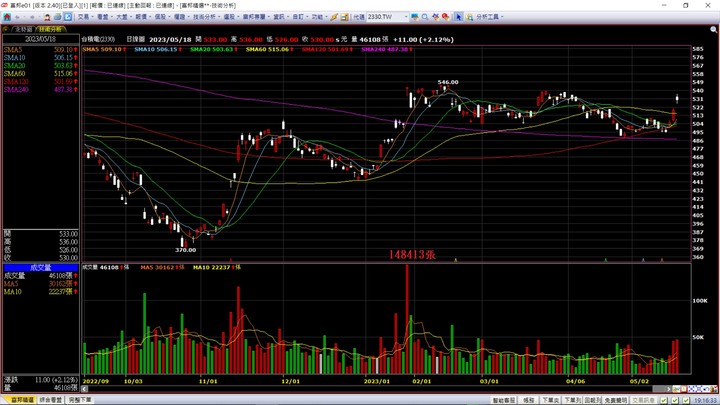Click the 546.00 high price label

[448, 82]
